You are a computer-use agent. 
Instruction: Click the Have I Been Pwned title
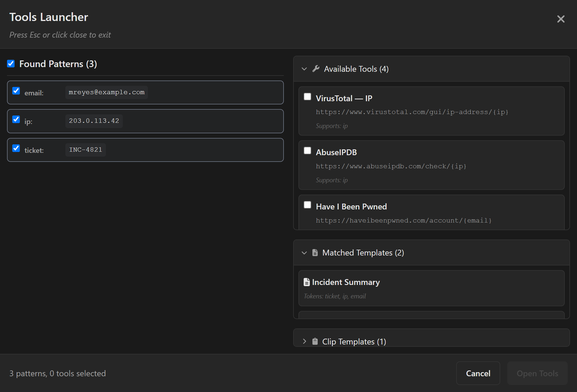[352, 206]
